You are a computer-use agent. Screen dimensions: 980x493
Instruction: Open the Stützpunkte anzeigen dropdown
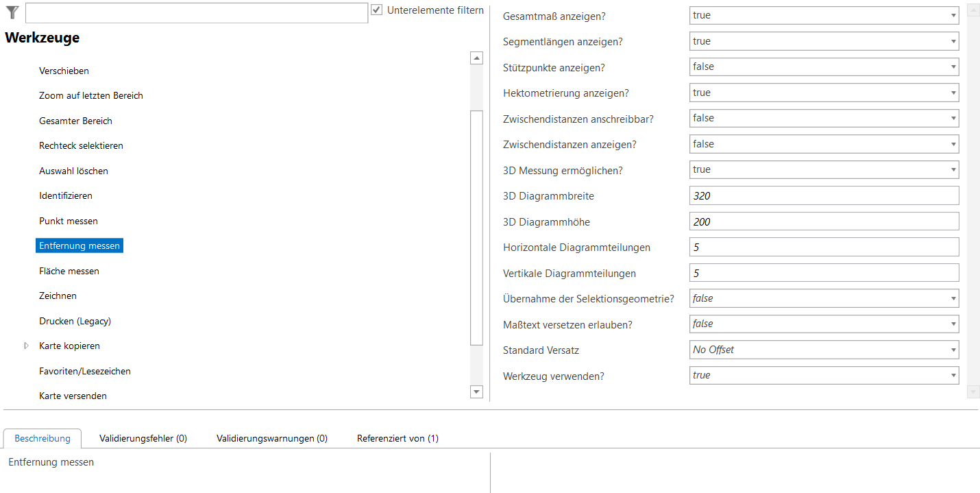coord(823,67)
